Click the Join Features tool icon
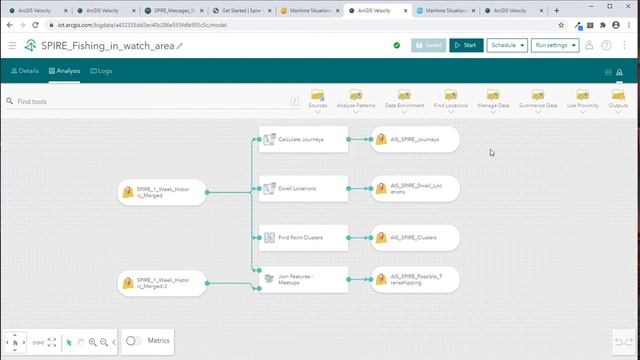 (x=269, y=279)
